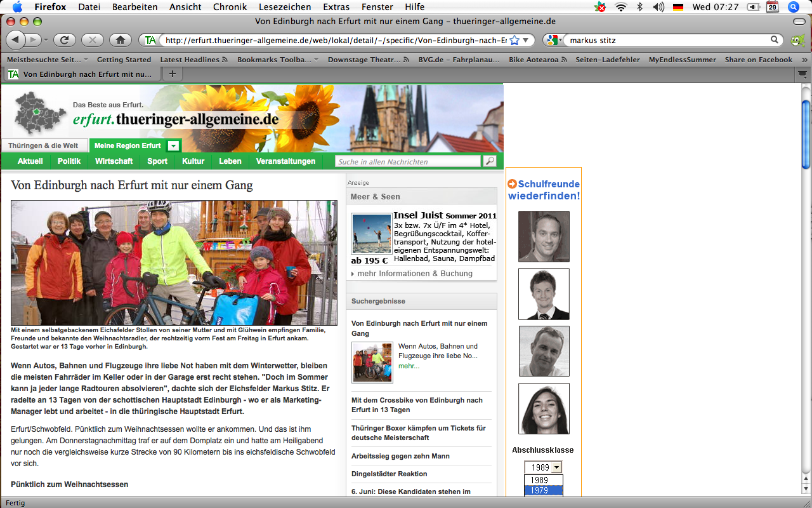This screenshot has width=812, height=508.
Task: Click the battery status icon
Action: (x=754, y=7)
